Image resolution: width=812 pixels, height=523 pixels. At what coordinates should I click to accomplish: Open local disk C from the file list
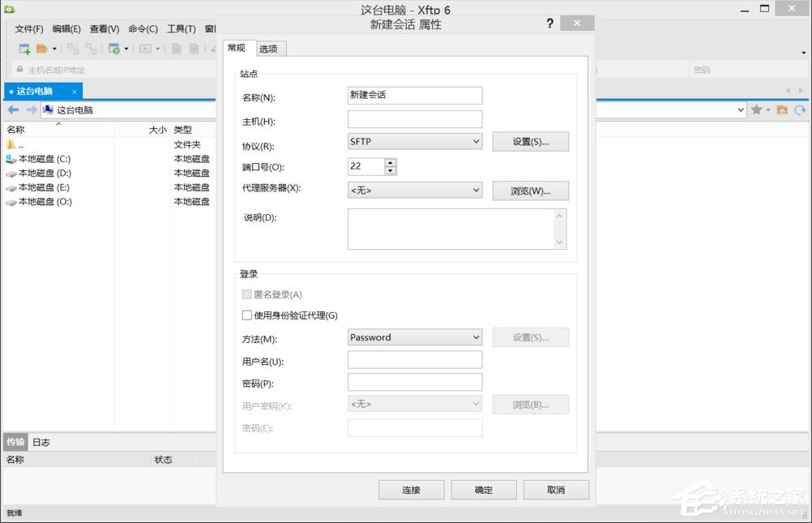pyautogui.click(x=38, y=158)
